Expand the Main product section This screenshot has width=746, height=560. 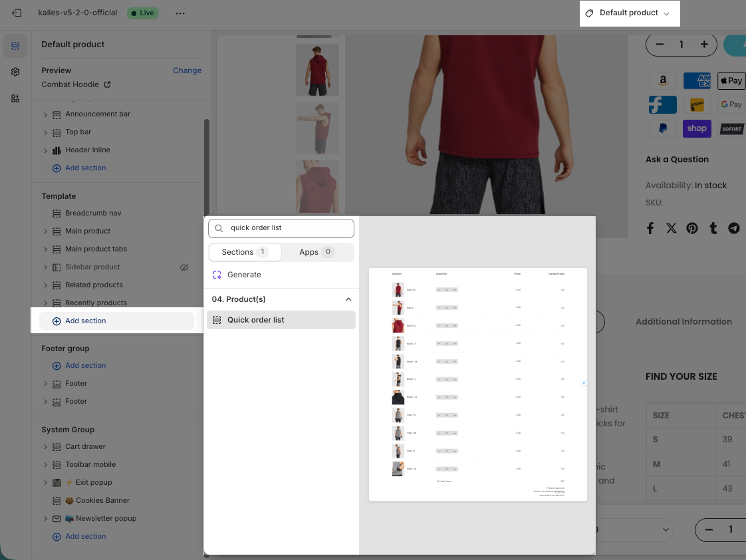pyautogui.click(x=45, y=231)
